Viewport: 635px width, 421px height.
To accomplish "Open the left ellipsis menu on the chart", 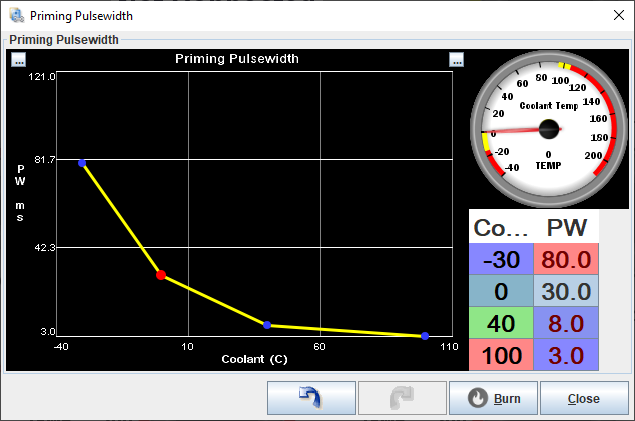I will [x=19, y=60].
